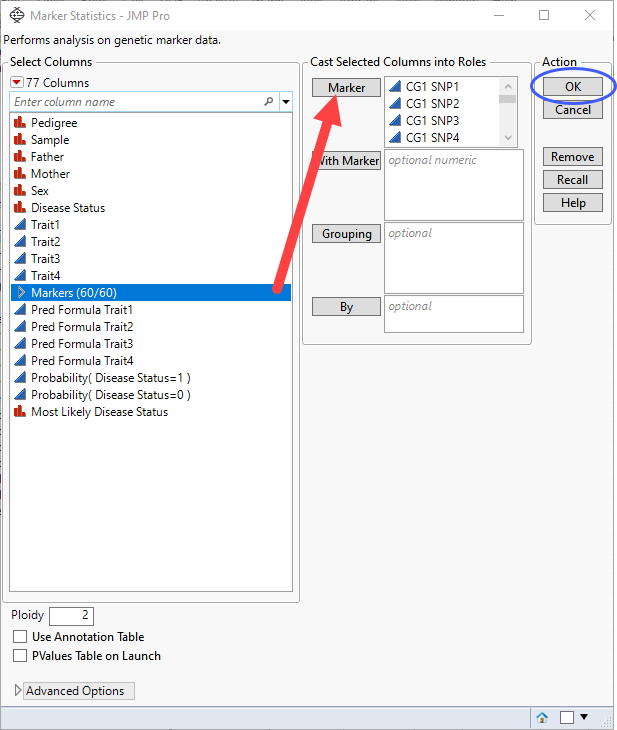Click the With Marker role button
The image size is (617, 730).
346,161
